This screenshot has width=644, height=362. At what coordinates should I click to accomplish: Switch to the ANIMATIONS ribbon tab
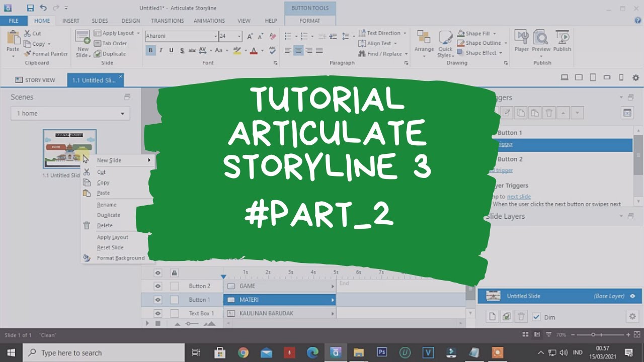click(x=209, y=21)
